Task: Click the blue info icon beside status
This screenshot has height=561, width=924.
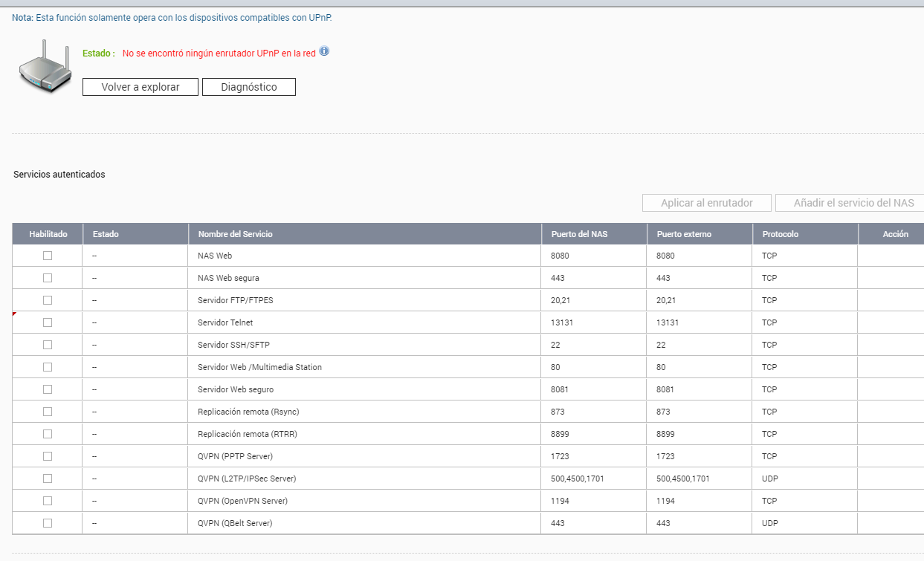Action: coord(324,52)
